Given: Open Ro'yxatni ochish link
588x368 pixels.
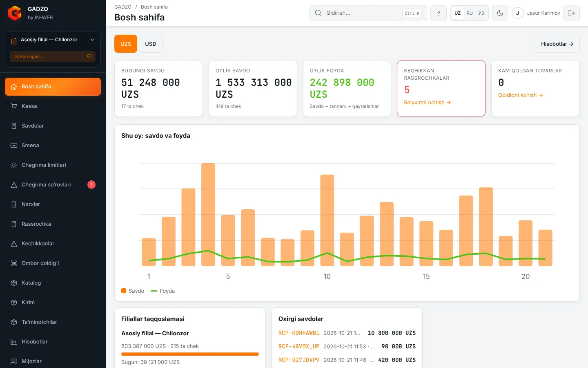Looking at the screenshot, I should click(428, 103).
